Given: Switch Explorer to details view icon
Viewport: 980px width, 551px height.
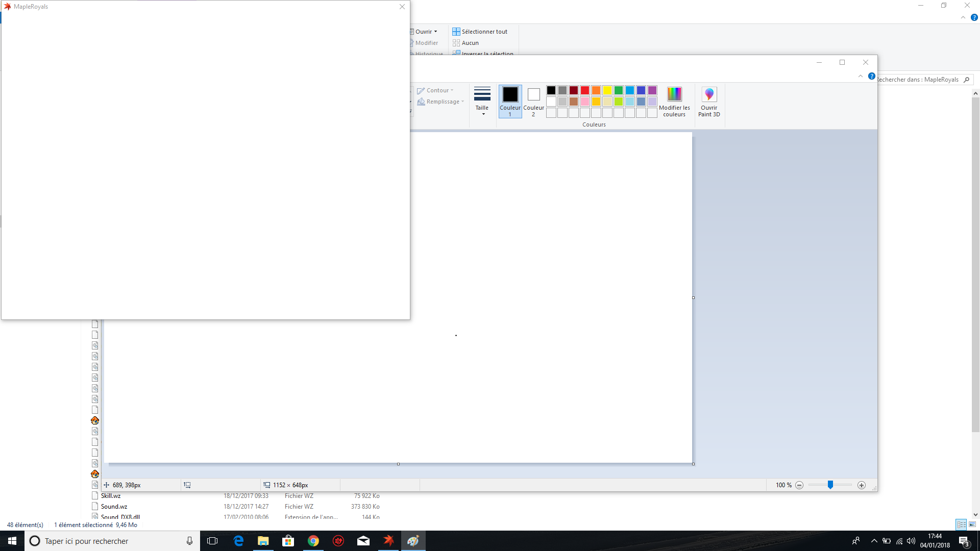Looking at the screenshot, I should (961, 524).
